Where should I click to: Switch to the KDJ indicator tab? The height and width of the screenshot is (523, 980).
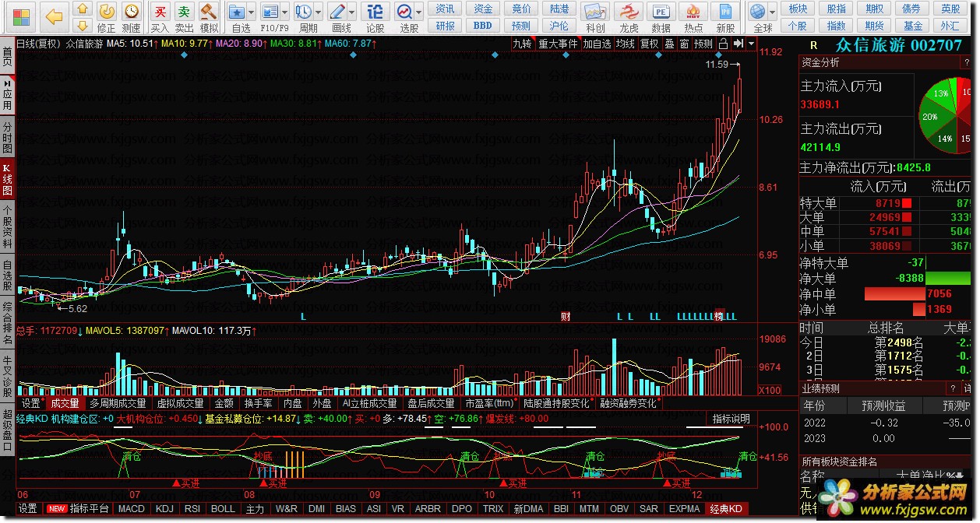click(x=164, y=509)
